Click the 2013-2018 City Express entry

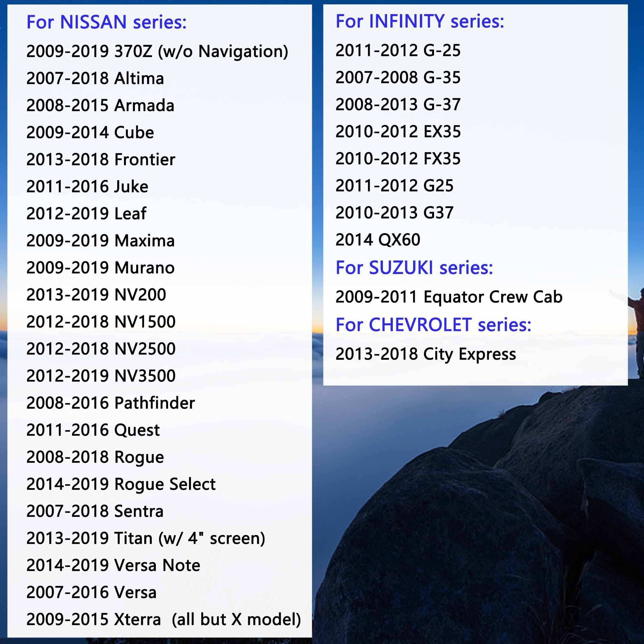(x=426, y=354)
